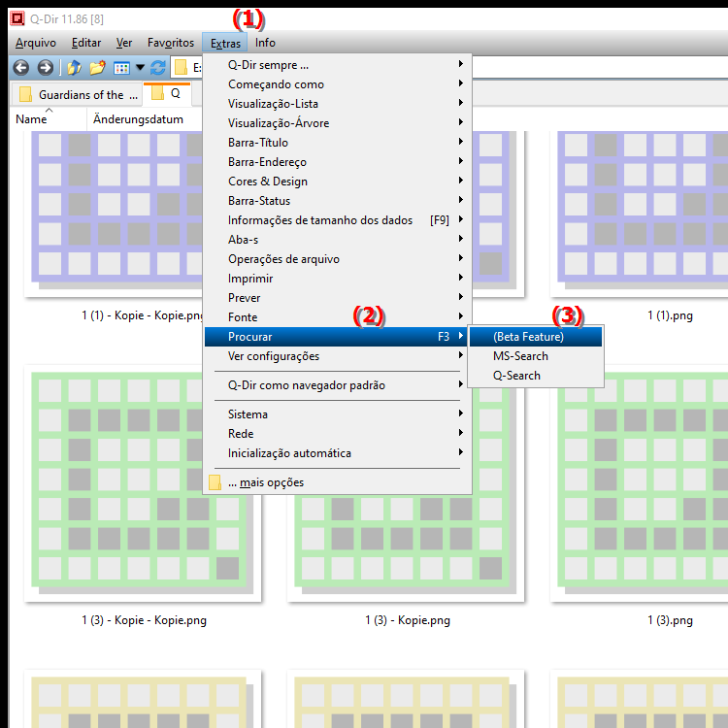The width and height of the screenshot is (728, 728).
Task: Choose MS-Search from the submenu
Action: pos(536,356)
